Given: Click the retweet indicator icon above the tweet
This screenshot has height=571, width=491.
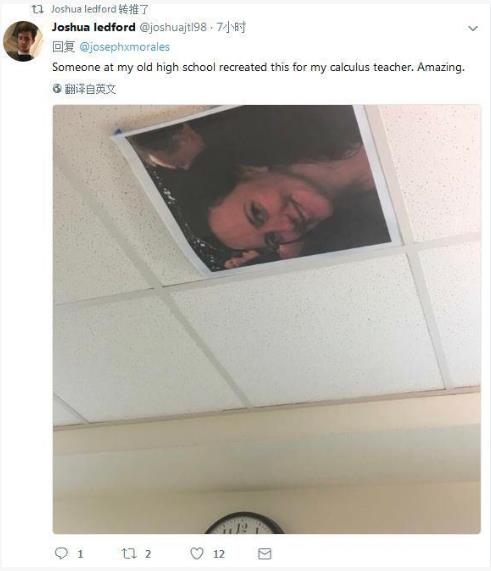Looking at the screenshot, I should pos(37,9).
